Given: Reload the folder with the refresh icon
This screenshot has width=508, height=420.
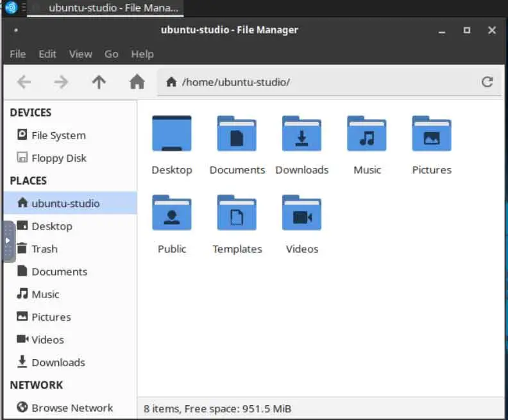Looking at the screenshot, I should click(487, 82).
